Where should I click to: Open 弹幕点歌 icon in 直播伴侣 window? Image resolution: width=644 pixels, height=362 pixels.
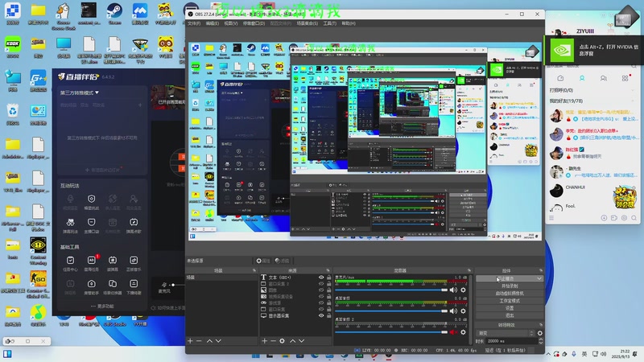click(x=134, y=225)
